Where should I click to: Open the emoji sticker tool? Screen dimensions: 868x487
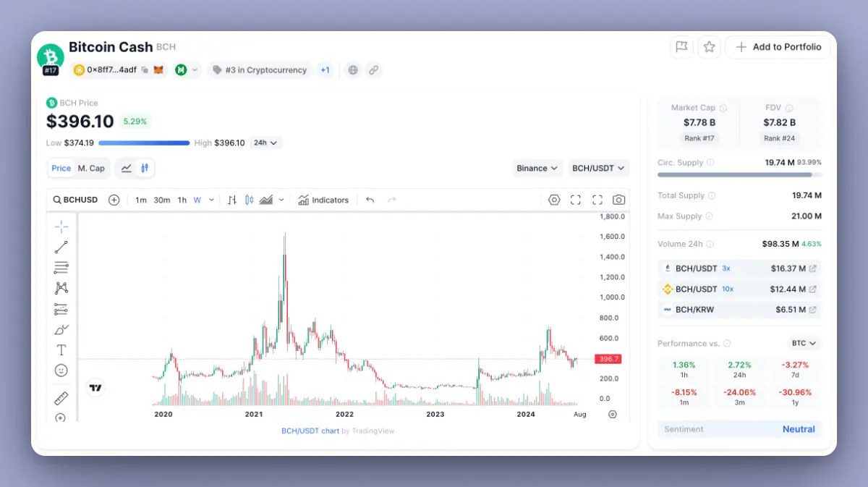[61, 370]
